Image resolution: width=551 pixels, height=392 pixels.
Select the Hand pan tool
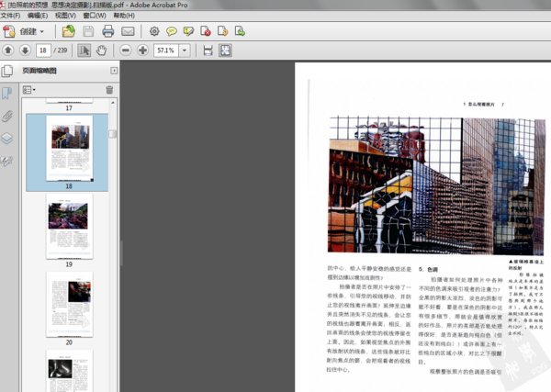(101, 50)
